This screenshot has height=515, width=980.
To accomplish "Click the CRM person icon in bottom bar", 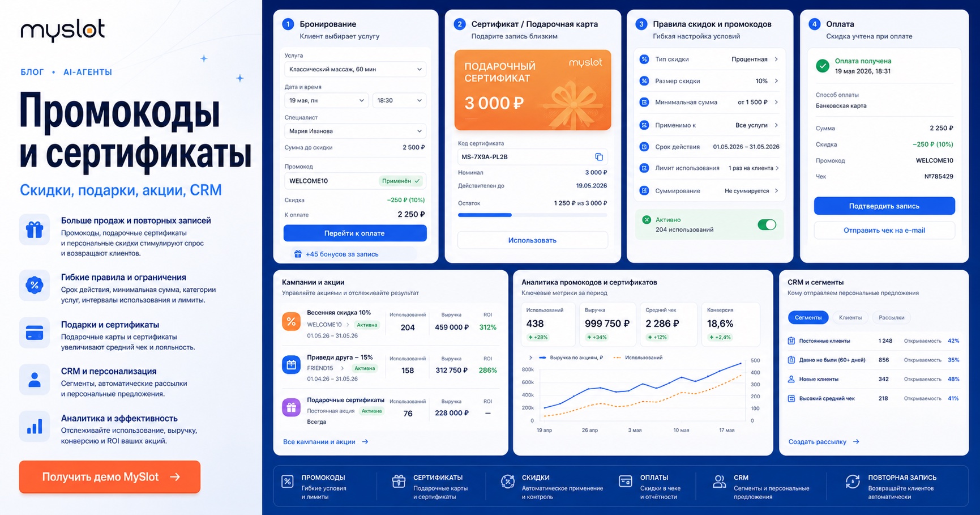I will tap(719, 482).
